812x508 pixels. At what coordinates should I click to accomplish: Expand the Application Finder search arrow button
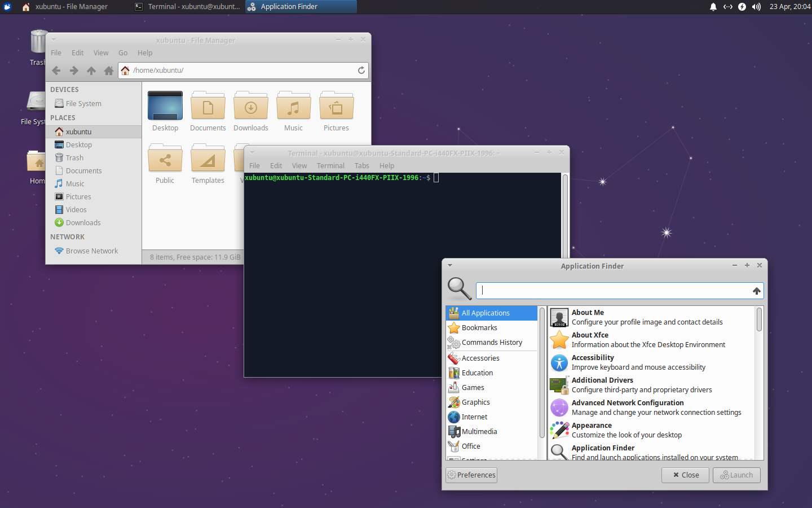(756, 291)
